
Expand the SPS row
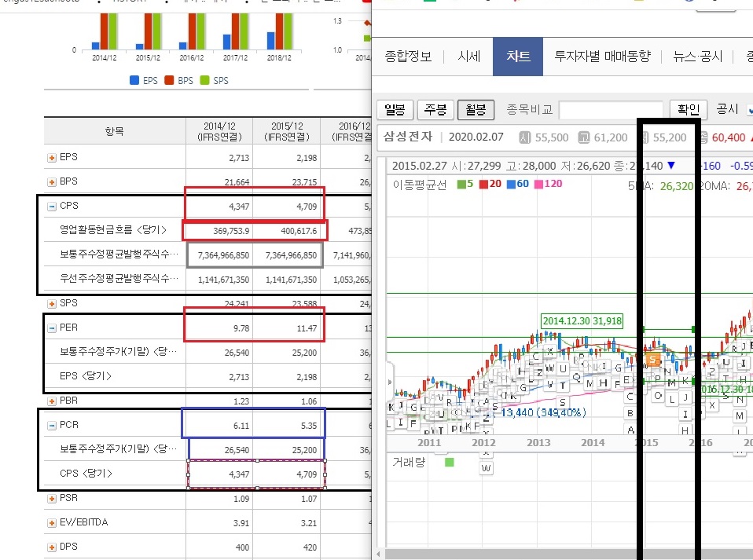pyautogui.click(x=52, y=304)
